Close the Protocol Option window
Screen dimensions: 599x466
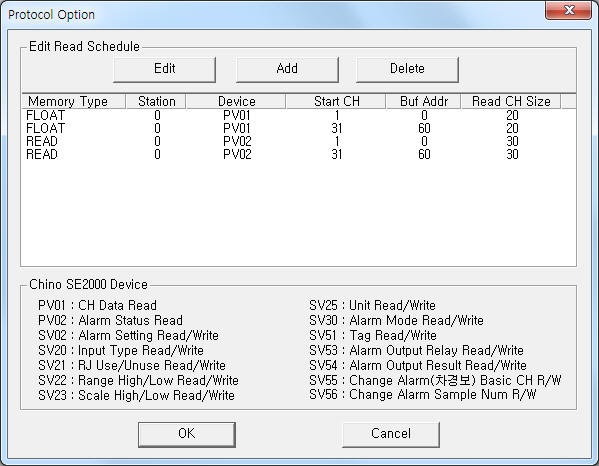(x=568, y=10)
